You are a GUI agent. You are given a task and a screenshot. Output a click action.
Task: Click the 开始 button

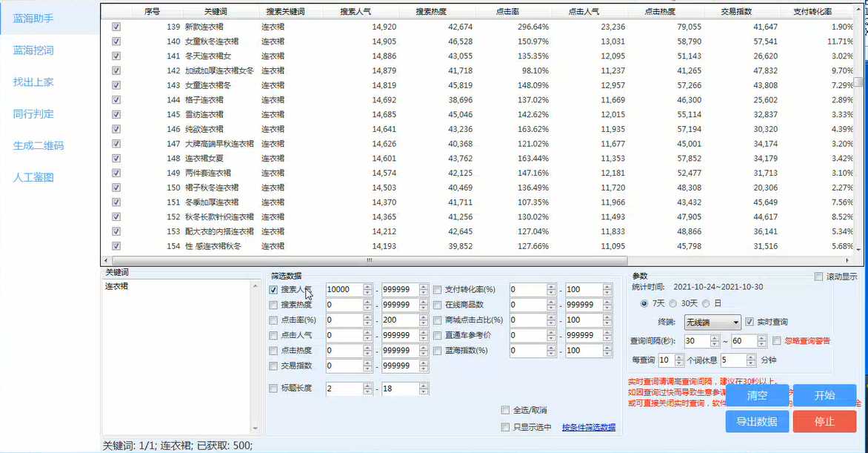tap(824, 395)
